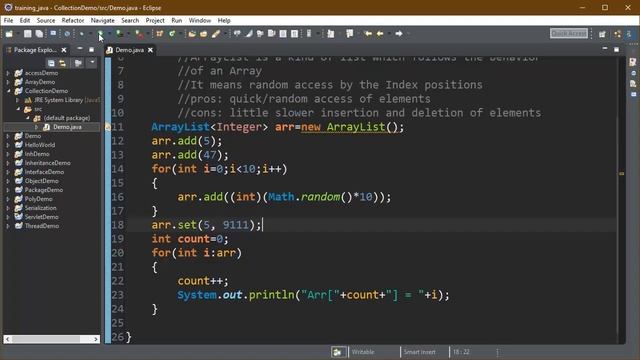
Task: Click the Save toolbar icon
Action: (27, 34)
